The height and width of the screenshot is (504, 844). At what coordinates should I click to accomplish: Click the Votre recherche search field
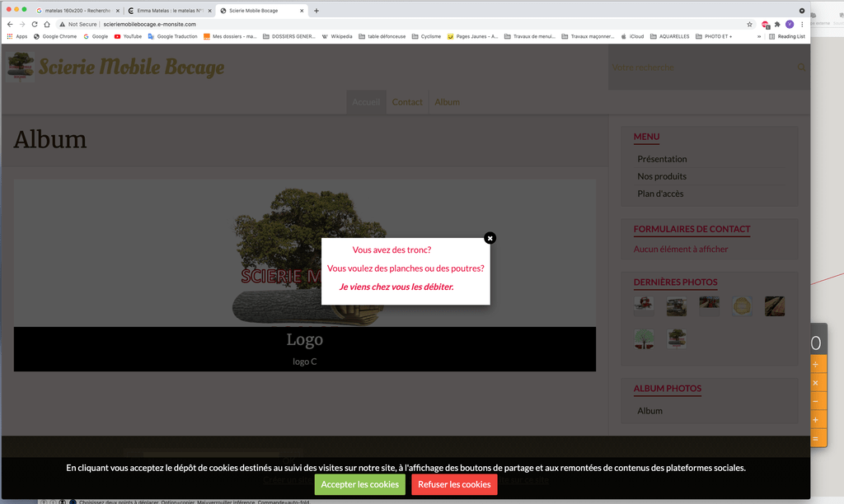(702, 68)
